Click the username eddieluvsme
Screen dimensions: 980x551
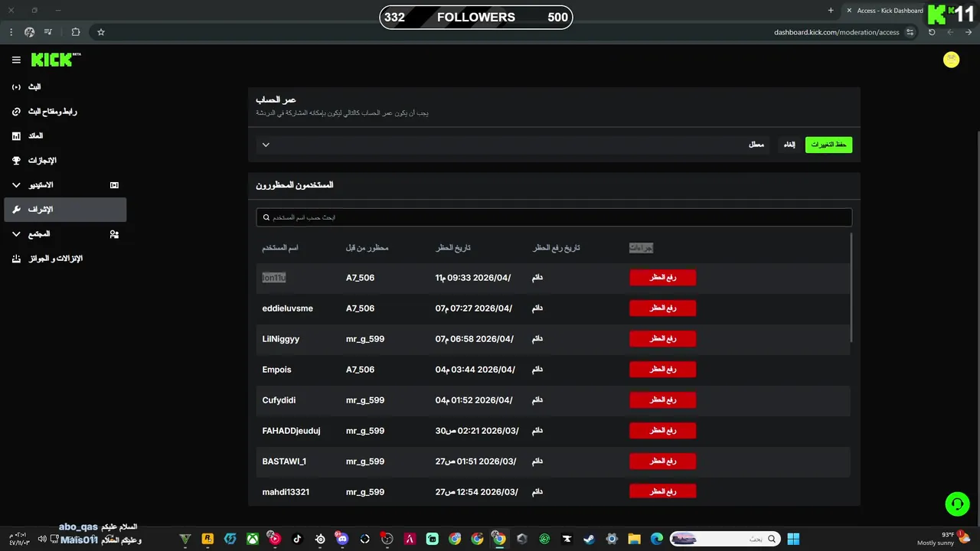(287, 308)
